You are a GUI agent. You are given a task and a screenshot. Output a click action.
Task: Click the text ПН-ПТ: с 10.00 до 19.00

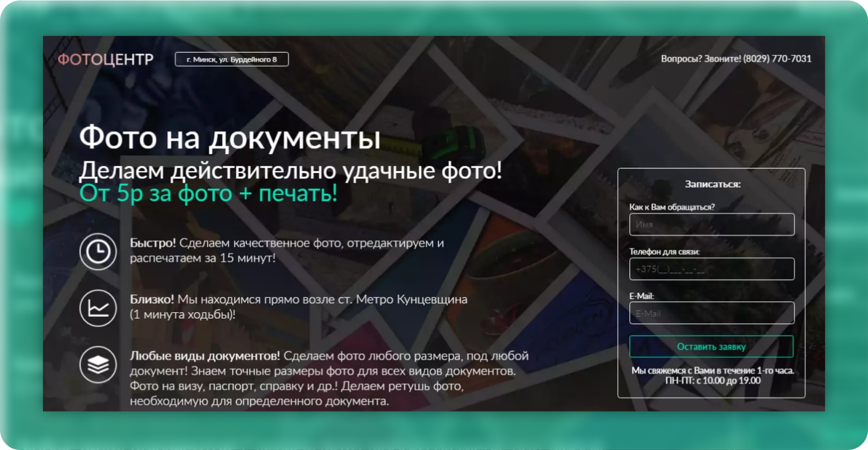712,380
